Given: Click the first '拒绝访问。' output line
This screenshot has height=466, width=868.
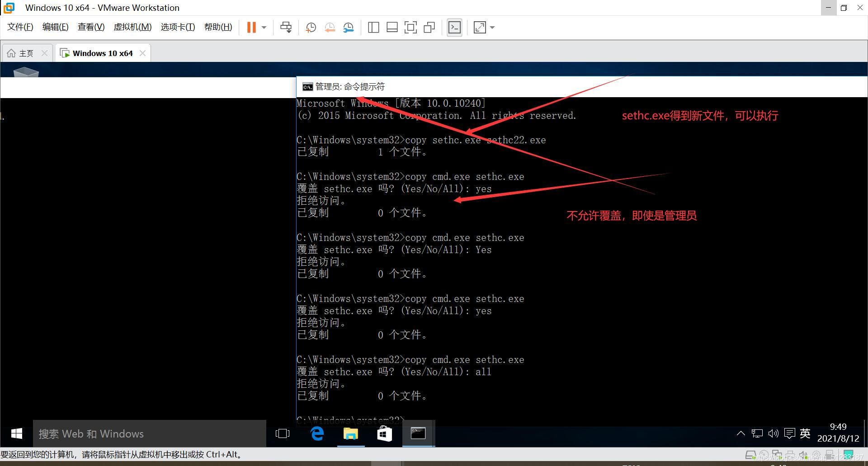Looking at the screenshot, I should pos(321,201).
